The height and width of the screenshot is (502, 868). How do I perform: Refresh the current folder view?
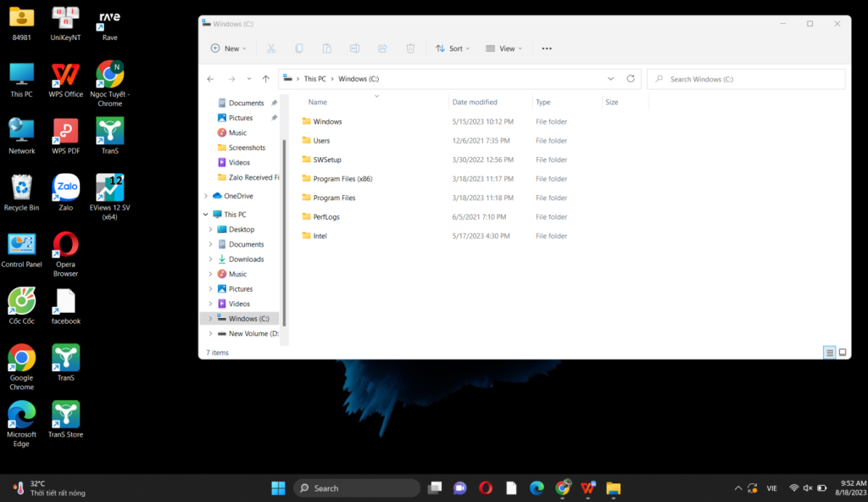click(631, 79)
